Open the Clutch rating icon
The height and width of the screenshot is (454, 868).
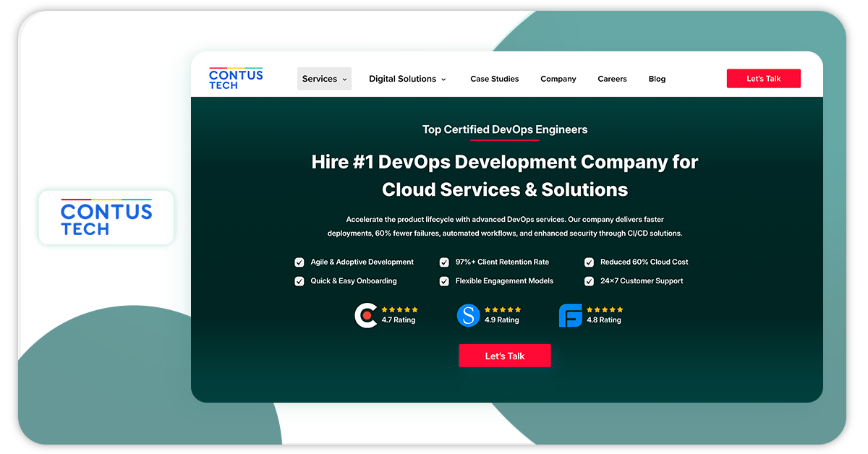pos(366,315)
